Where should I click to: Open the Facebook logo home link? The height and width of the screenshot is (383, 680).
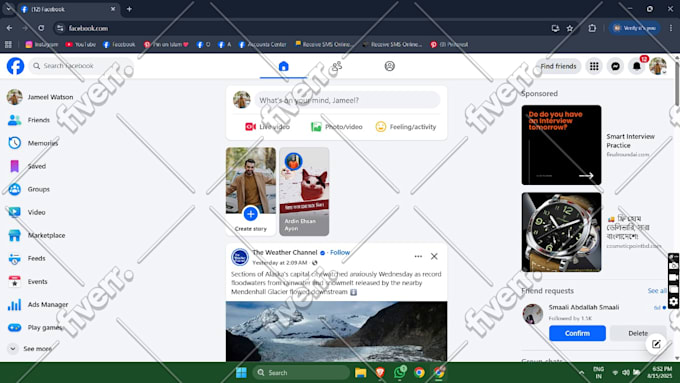(15, 66)
